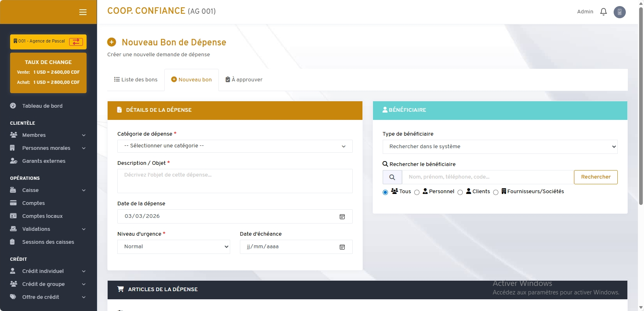The width and height of the screenshot is (644, 311).
Task: Click the Rechercher button
Action: click(595, 177)
